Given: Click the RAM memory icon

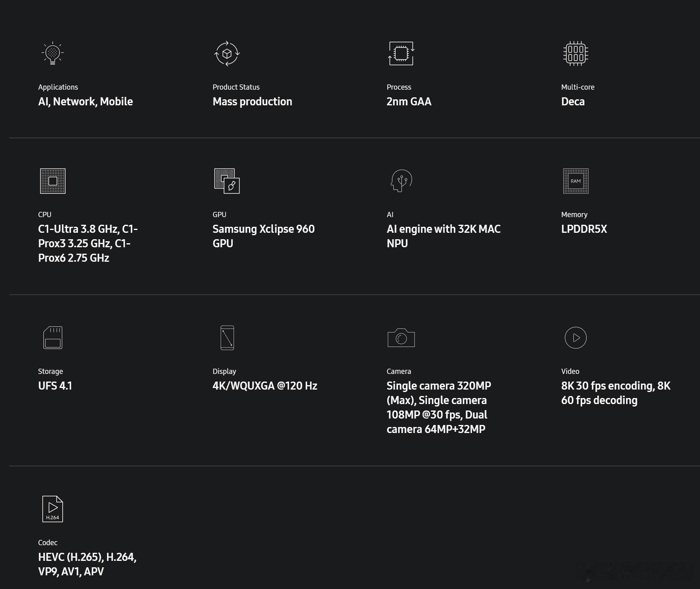Looking at the screenshot, I should (575, 181).
